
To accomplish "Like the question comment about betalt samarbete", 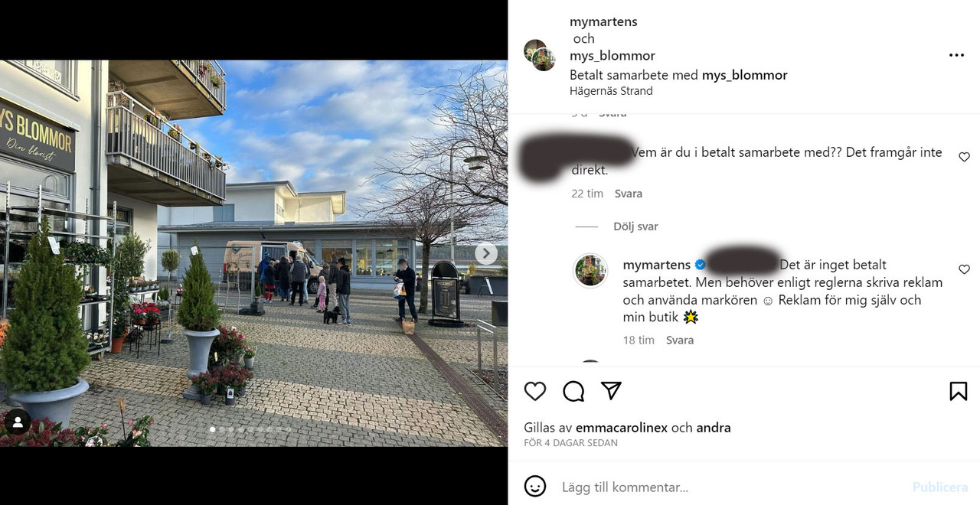I will click(964, 157).
